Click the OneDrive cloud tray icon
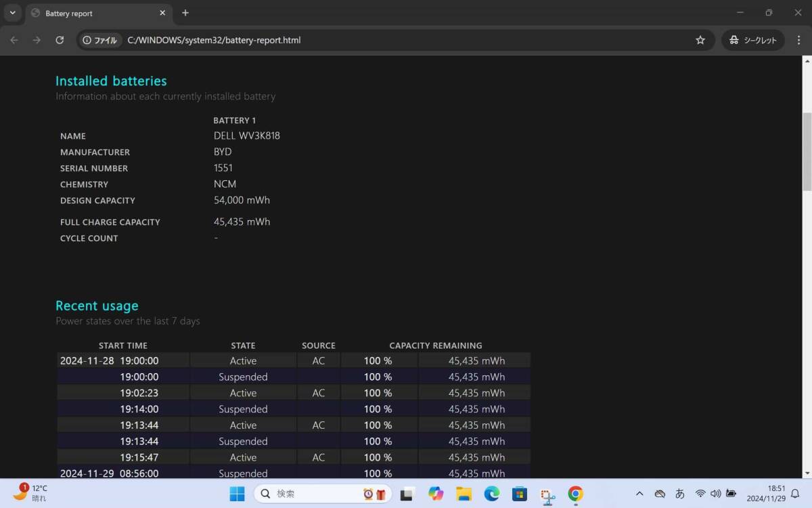This screenshot has width=812, height=508. [660, 494]
